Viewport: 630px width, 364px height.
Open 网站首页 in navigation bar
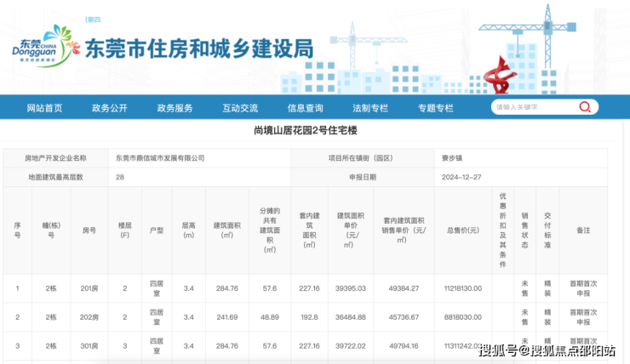click(44, 108)
